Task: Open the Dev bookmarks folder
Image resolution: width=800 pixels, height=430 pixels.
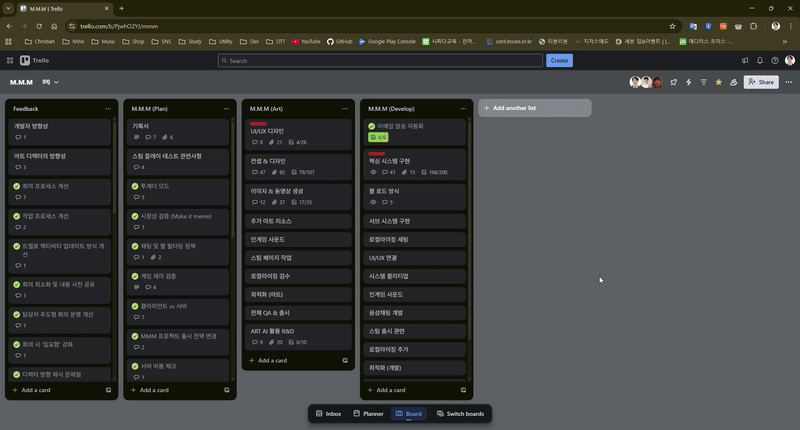Action: [249, 42]
